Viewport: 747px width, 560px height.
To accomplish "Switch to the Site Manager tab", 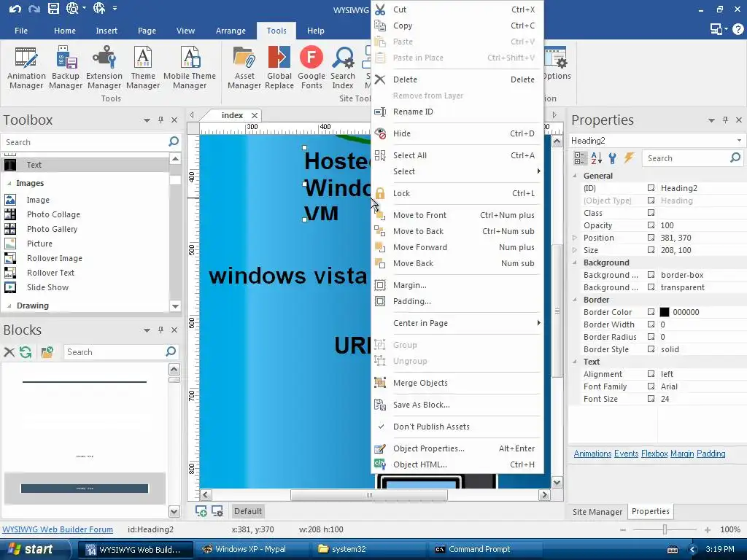I will coord(597,511).
